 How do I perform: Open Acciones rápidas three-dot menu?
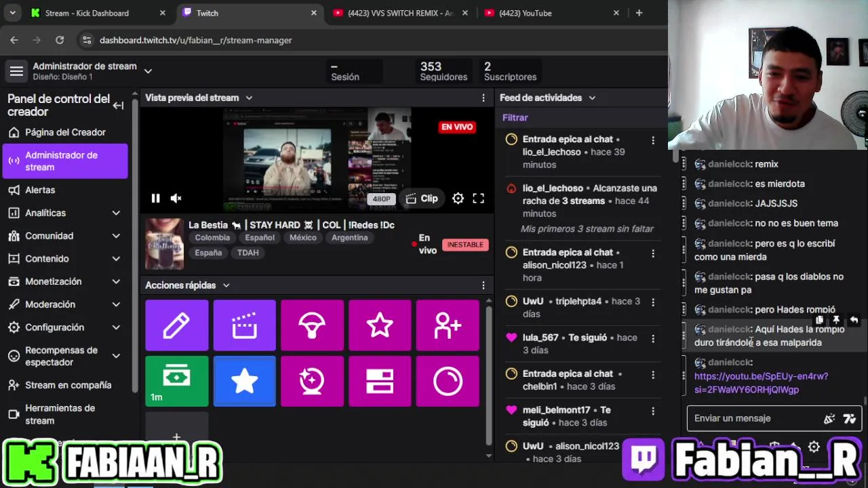[484, 285]
